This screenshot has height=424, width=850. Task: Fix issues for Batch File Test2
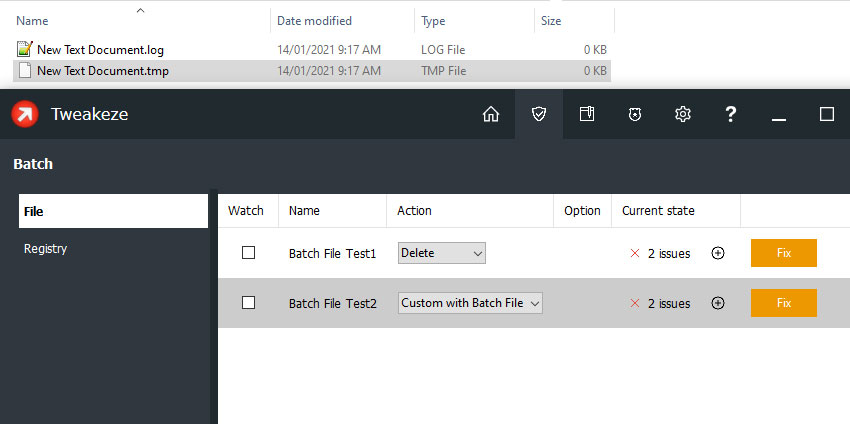pyautogui.click(x=784, y=303)
